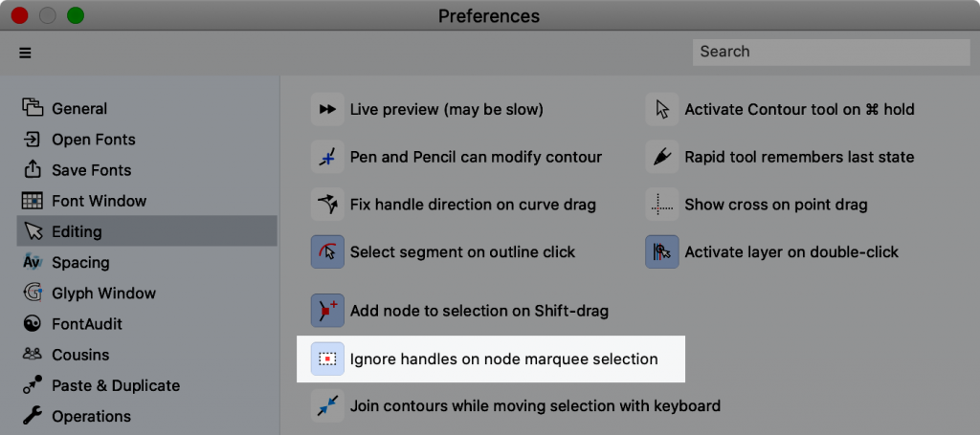Viewport: 980px width, 435px height.
Task: Enable Pen and Pencil can modify contour icon
Action: coord(327,157)
